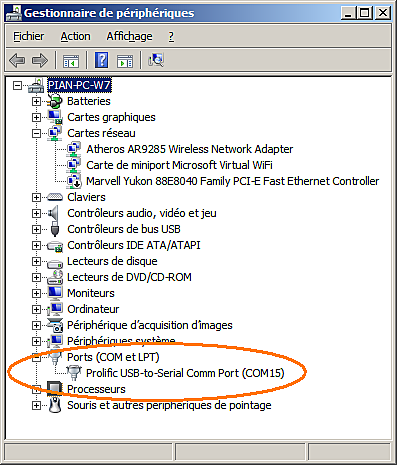397x465 pixels.
Task: Expand the Batteries node
Action: click(x=36, y=101)
